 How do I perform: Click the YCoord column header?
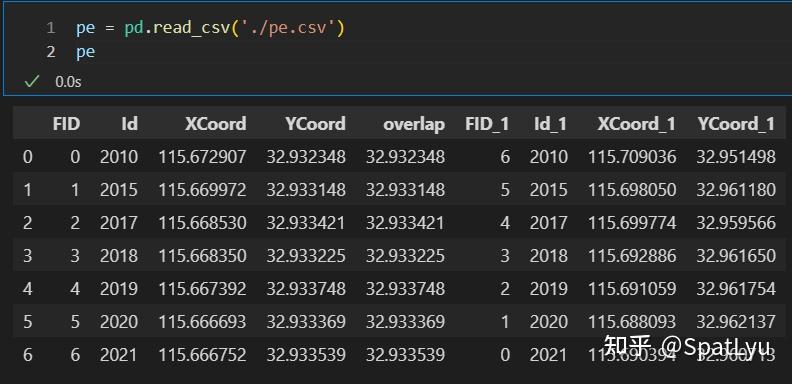[x=315, y=124]
